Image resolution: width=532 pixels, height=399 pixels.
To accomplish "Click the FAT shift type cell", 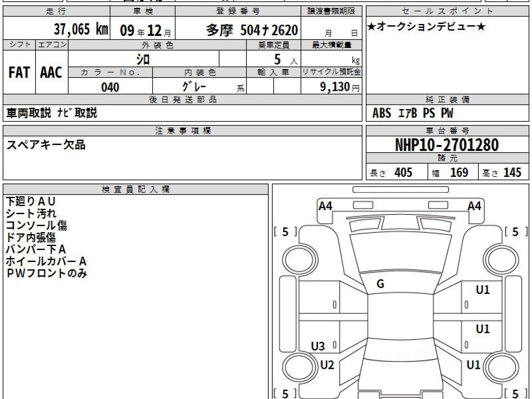I will [x=19, y=73].
